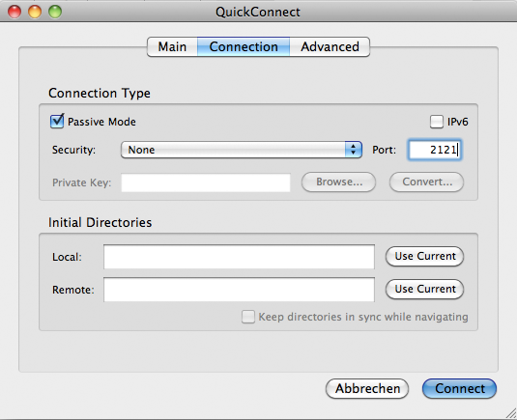Switch to the Main tab
517x420 pixels.
172,46
